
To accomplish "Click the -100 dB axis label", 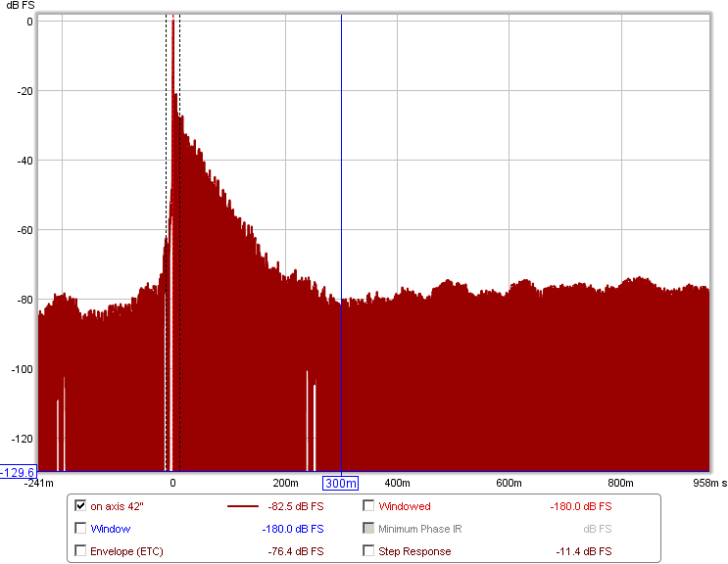I will coord(23,370).
